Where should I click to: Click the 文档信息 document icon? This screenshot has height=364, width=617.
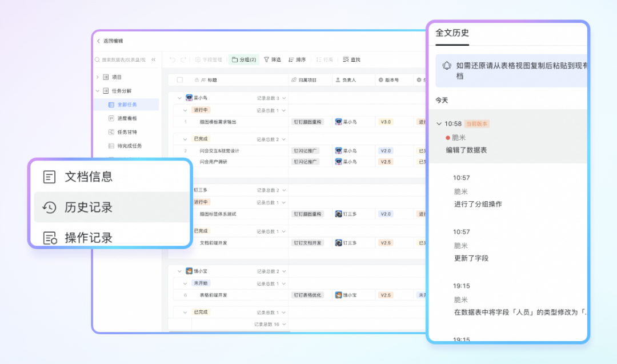(x=50, y=177)
